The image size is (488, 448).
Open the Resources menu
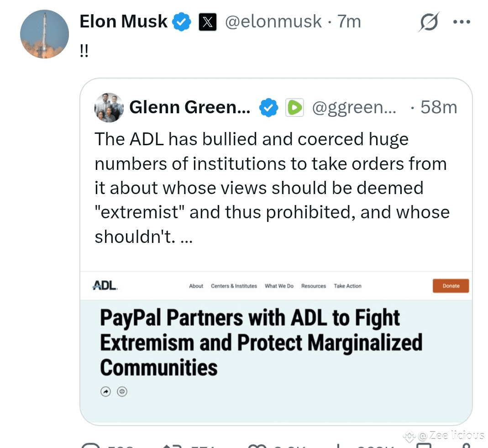[314, 286]
